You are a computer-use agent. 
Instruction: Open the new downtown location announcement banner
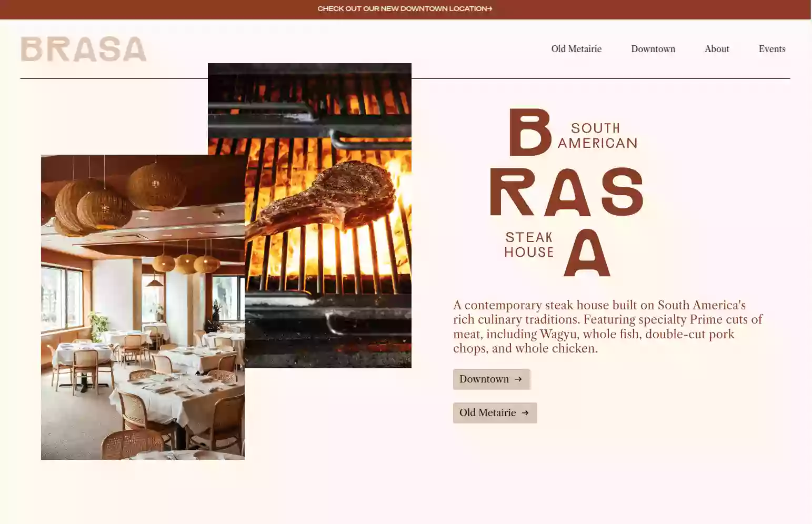405,8
